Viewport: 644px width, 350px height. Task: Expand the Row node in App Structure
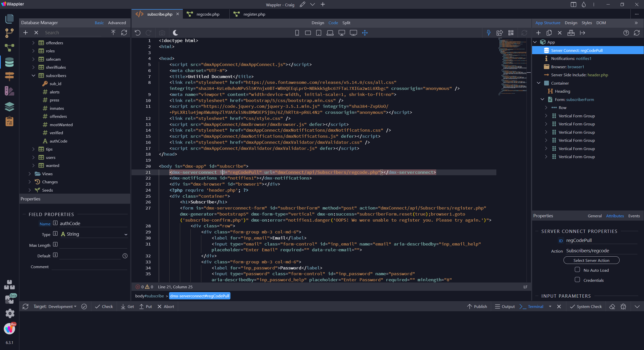click(546, 108)
